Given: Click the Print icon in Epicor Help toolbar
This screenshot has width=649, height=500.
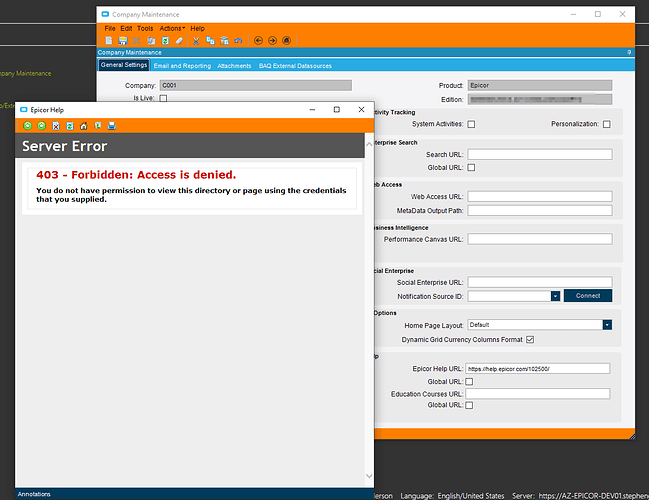Looking at the screenshot, I should coord(112,126).
